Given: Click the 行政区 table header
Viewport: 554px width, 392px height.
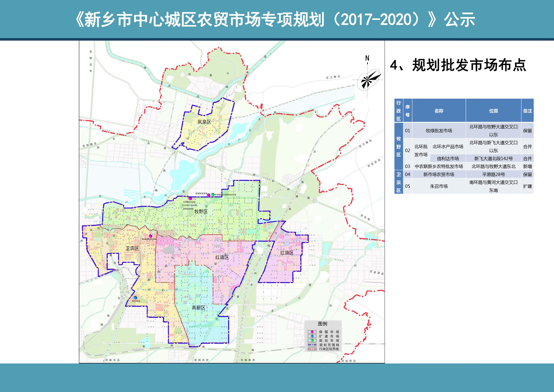Looking at the screenshot, I should click(x=399, y=111).
